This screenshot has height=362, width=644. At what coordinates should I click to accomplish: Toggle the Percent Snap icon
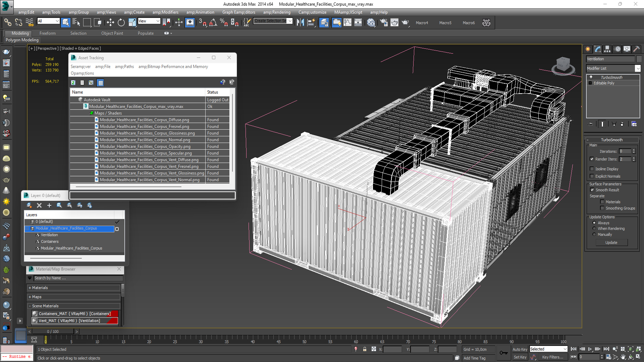224,22
